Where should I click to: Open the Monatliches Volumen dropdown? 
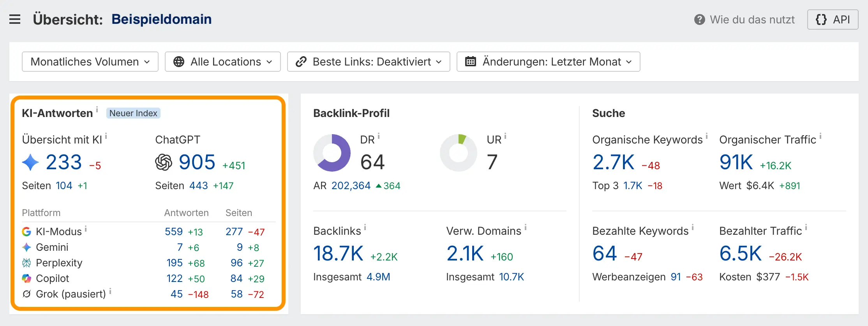tap(90, 62)
